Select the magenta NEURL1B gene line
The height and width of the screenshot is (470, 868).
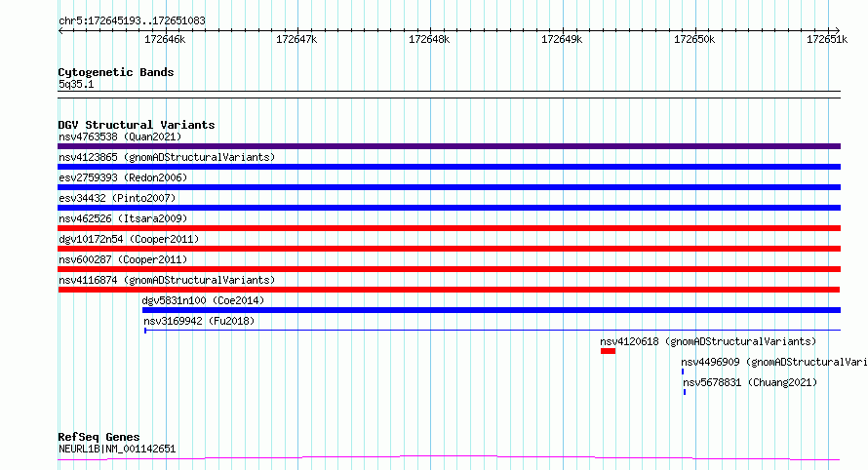449,458
